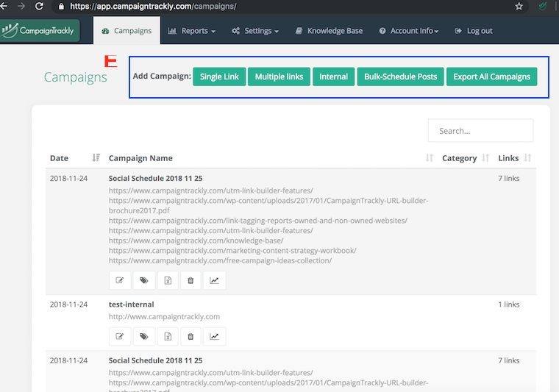This screenshot has height=392, width=559.
Task: Open the first Social Schedule 2018 11 25 title
Action: point(155,178)
